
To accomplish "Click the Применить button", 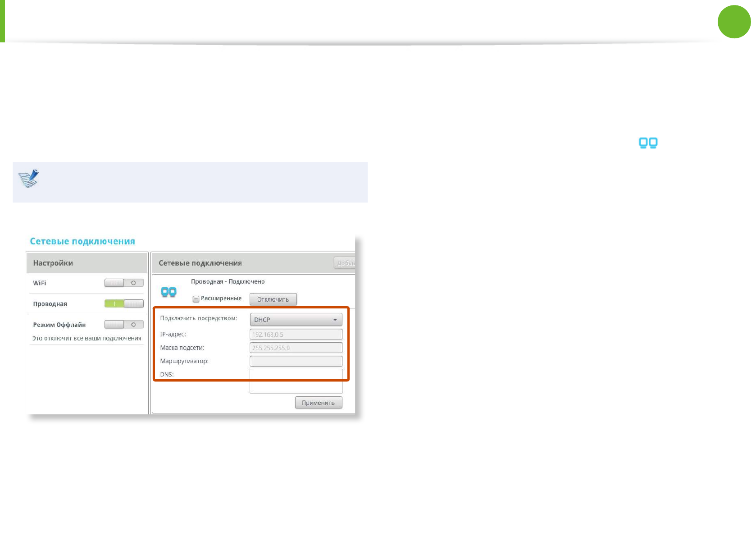I will (318, 403).
